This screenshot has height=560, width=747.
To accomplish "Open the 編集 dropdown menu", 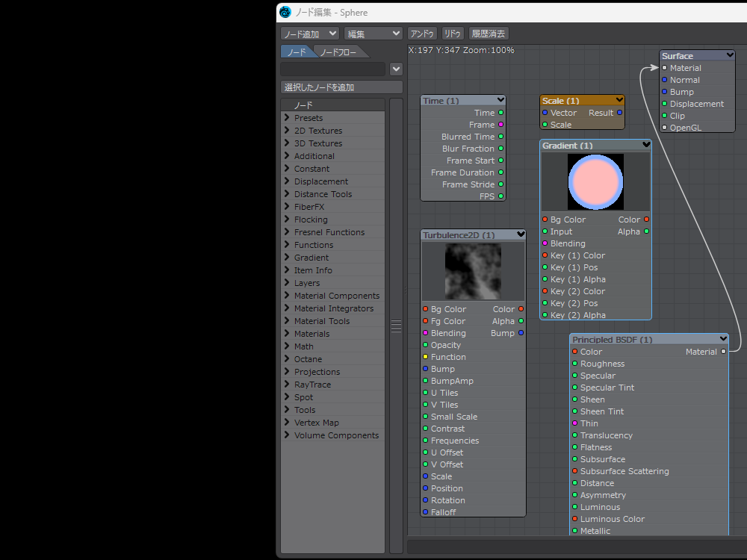I will [373, 34].
